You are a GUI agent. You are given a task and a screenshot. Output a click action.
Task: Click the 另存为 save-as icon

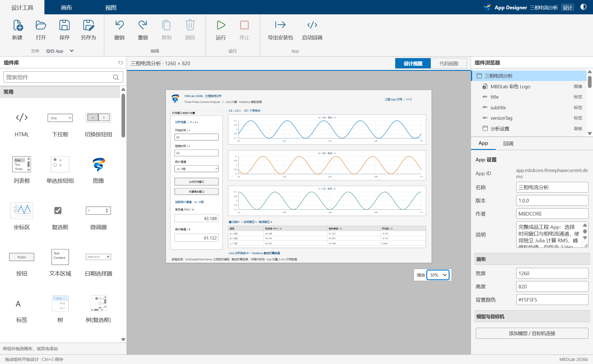pyautogui.click(x=88, y=25)
